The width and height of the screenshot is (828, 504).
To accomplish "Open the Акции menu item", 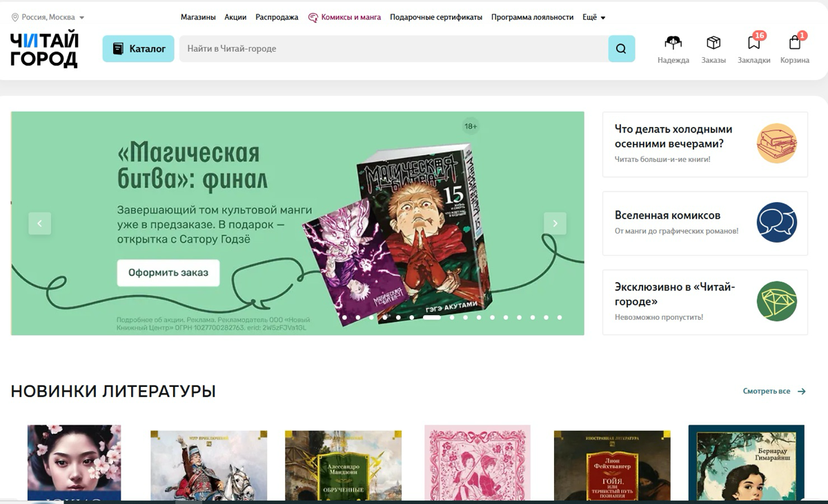I will point(235,17).
